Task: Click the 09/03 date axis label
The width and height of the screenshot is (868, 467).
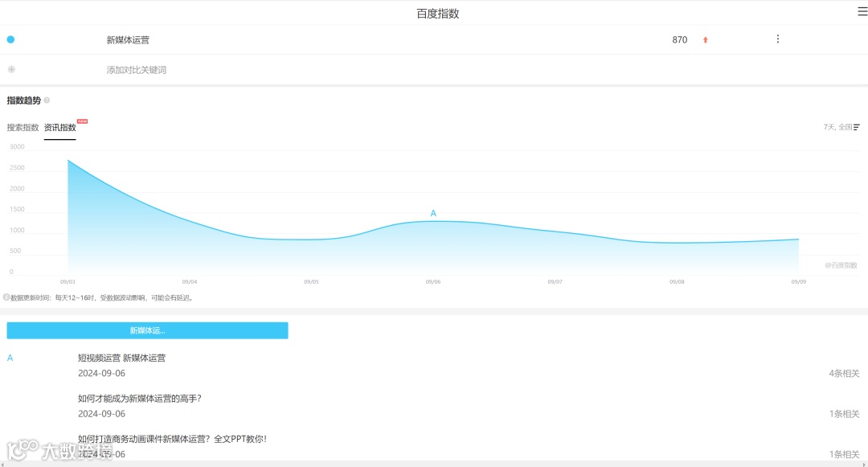Action: tap(68, 281)
